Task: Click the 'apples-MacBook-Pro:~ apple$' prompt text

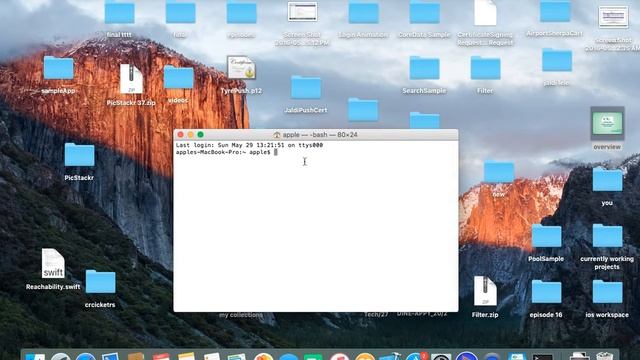Action: (x=223, y=152)
